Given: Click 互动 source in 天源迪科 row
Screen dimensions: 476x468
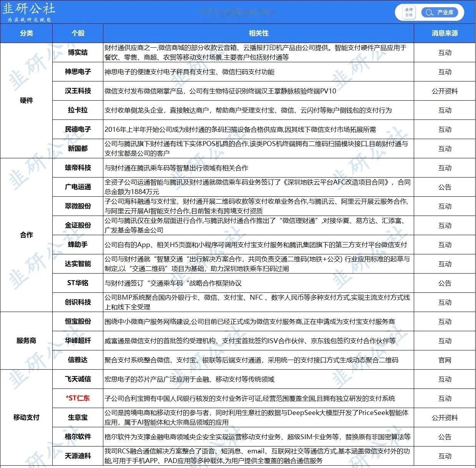Looking at the screenshot, I should (x=445, y=456).
